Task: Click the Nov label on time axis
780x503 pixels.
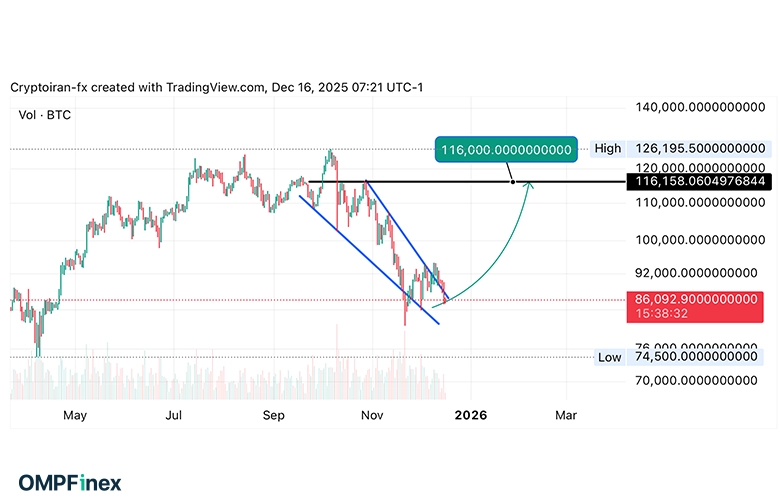Action: pos(371,414)
